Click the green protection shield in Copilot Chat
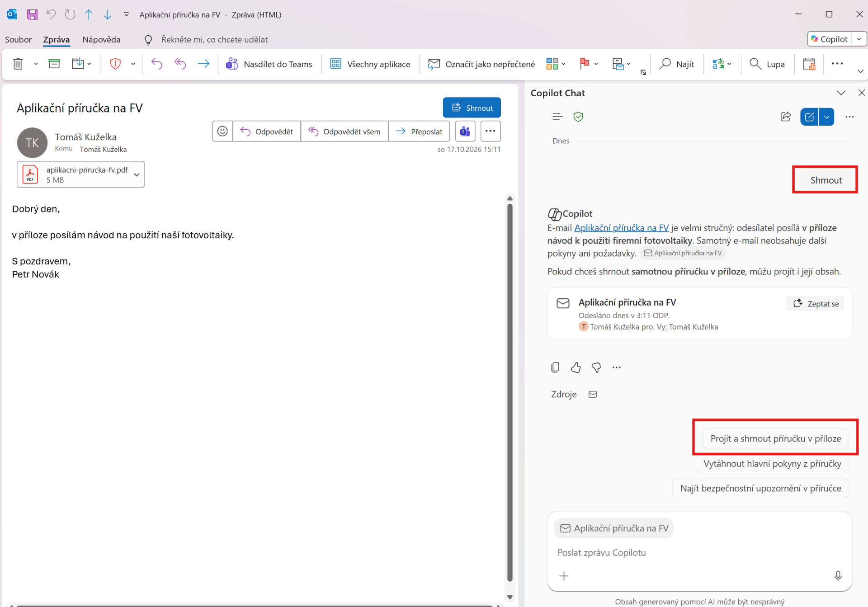Screen dimensions: 868x607 click(x=578, y=117)
